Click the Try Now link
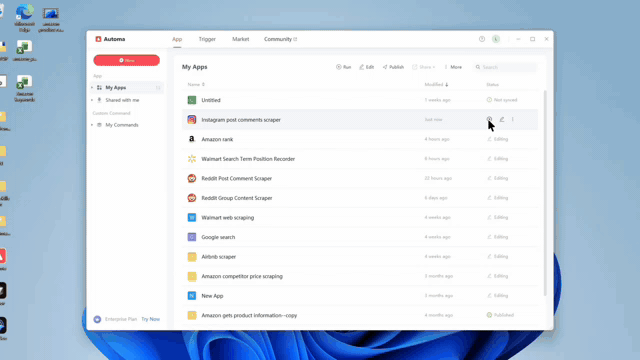The width and height of the screenshot is (640, 360). coord(150,319)
